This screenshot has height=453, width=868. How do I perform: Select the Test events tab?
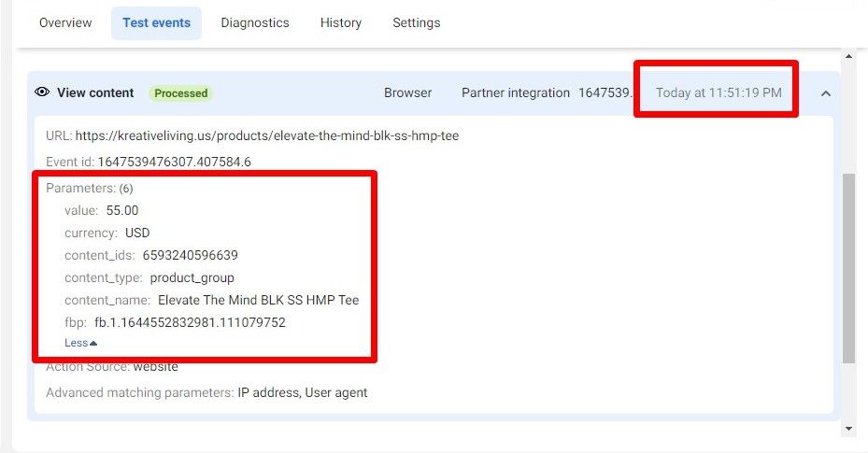tap(156, 22)
